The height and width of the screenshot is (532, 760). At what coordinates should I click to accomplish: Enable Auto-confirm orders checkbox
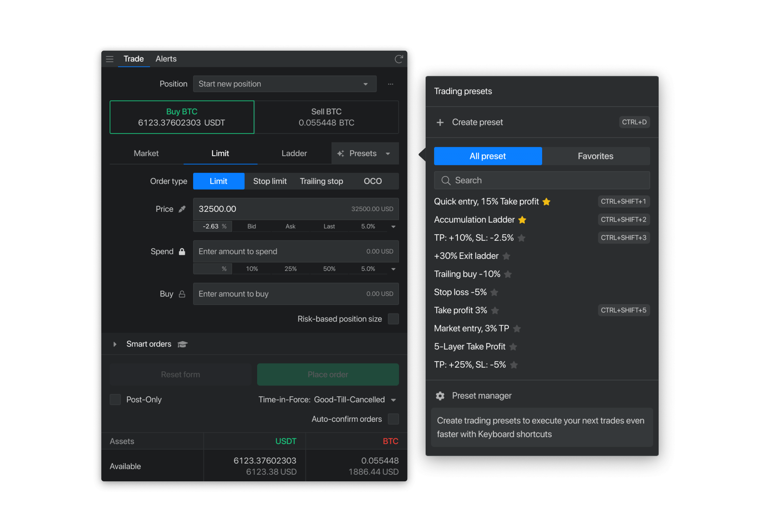[393, 419]
